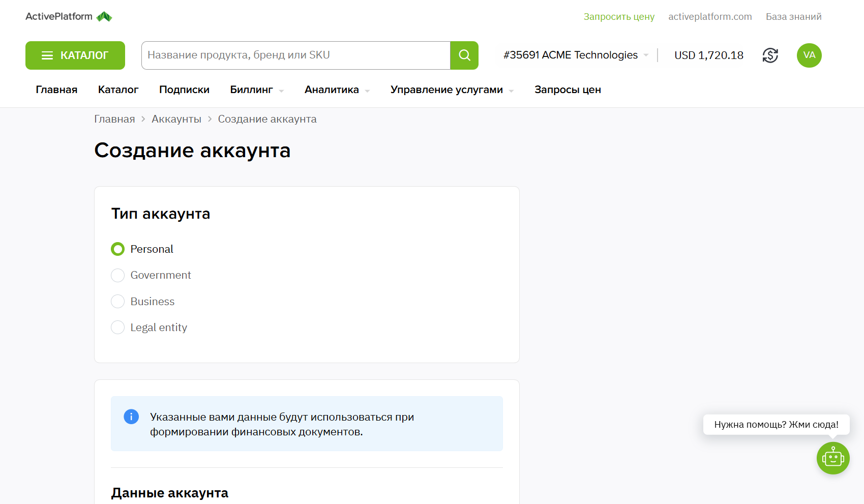Screen dimensions: 864x504
Task: Open the Каталог navigation item
Action: [118, 90]
